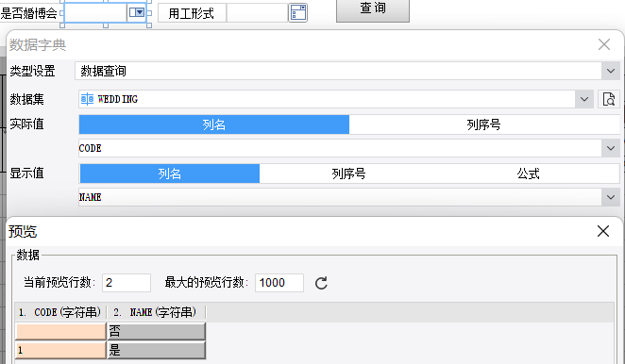625x364 pixels.
Task: Expand the 类型设置 数据查询 dropdown
Action: click(x=611, y=72)
